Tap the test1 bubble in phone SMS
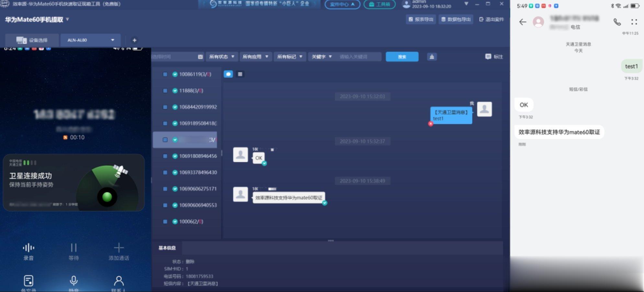This screenshot has width=644, height=292. coord(631,66)
